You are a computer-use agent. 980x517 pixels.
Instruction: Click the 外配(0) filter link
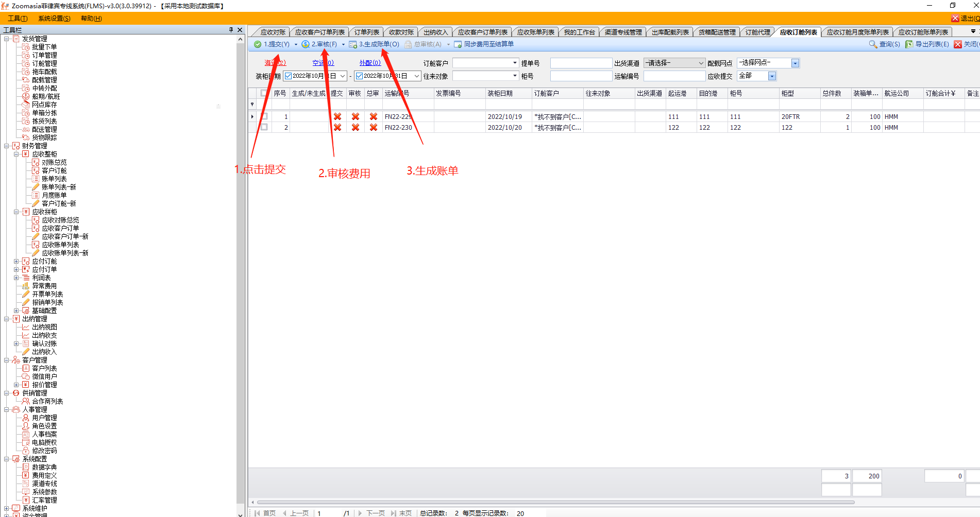click(x=370, y=63)
